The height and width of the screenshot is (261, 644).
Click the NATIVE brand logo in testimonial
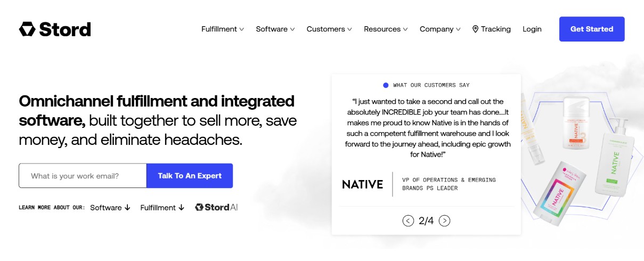(x=362, y=184)
